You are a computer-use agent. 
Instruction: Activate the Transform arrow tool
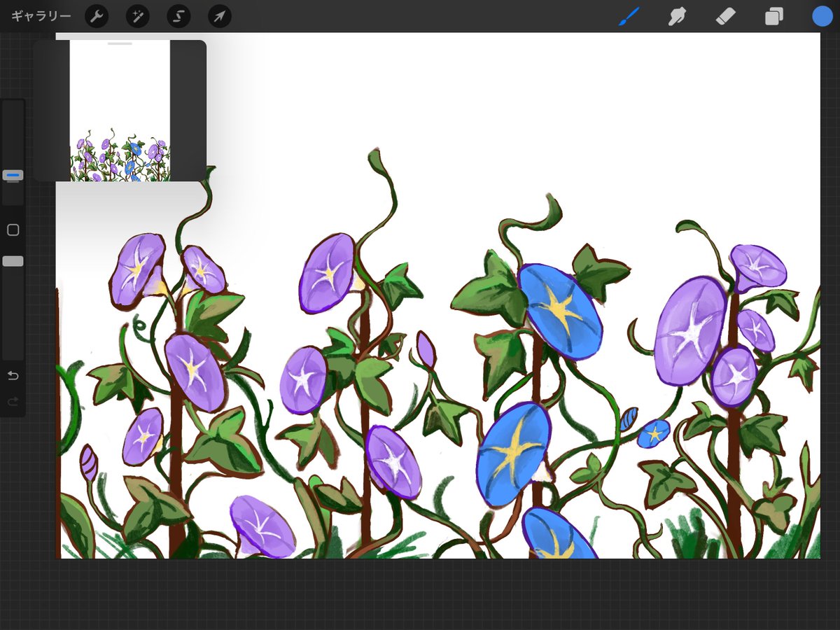[220, 16]
